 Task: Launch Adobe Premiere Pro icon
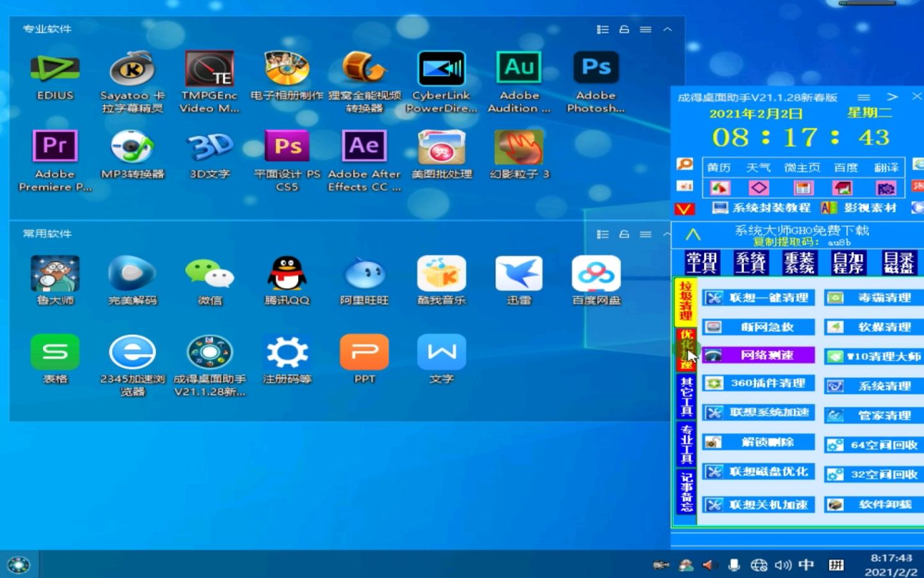55,146
